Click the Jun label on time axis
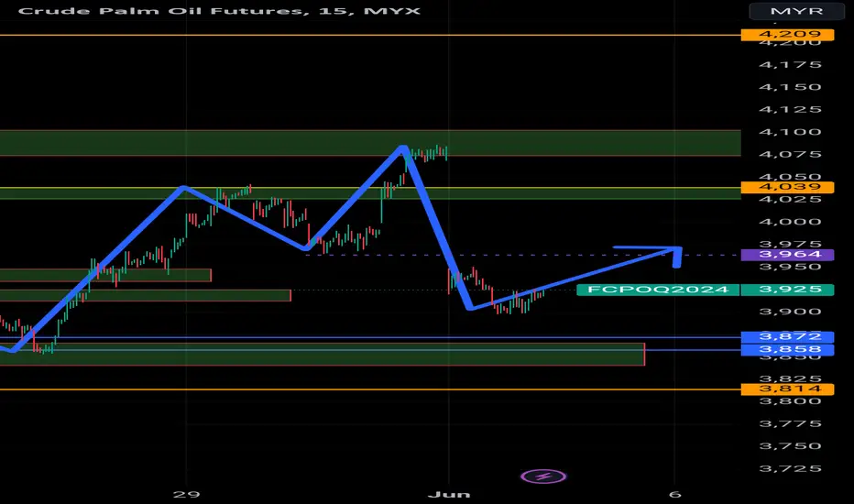 [449, 495]
